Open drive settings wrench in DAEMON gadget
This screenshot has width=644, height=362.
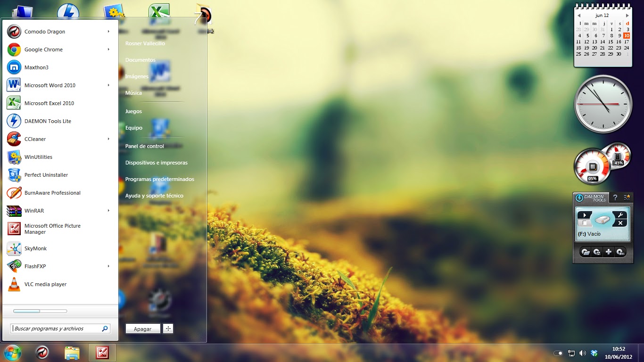pyautogui.click(x=620, y=215)
